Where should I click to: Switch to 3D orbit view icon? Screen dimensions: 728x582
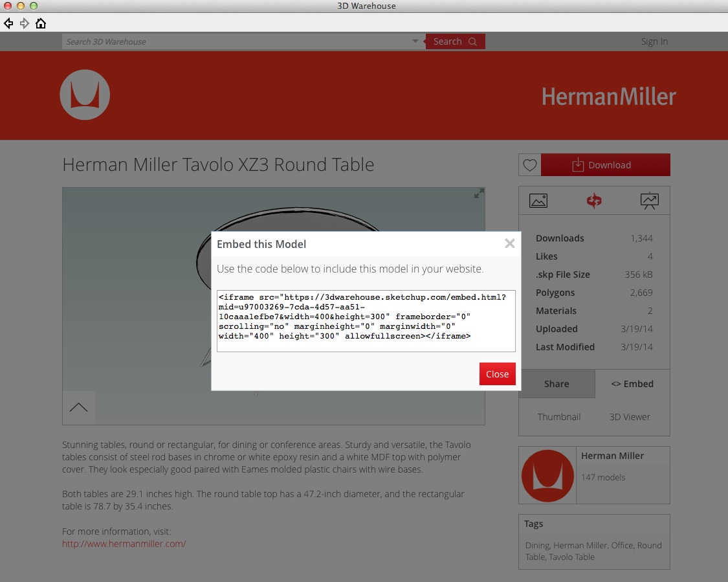point(594,201)
